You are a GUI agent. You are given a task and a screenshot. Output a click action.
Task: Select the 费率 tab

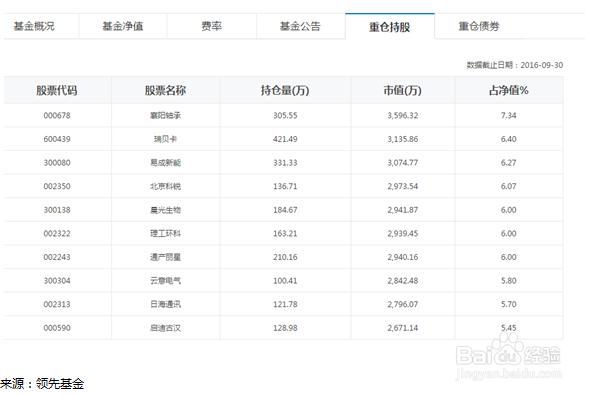[211, 26]
